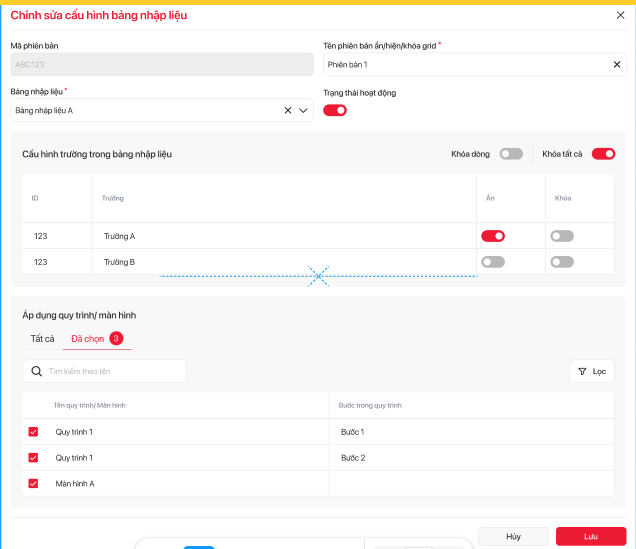
Task: Enable Khóa toggle for Trường A
Action: tap(561, 236)
